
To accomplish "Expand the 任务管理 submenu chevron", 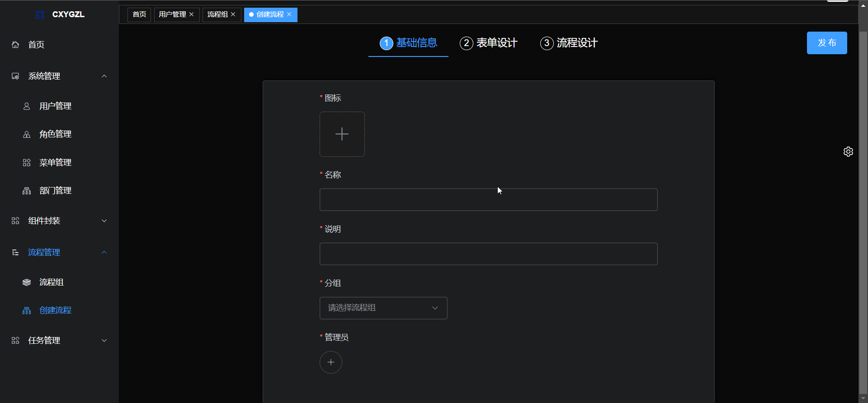I will point(104,341).
